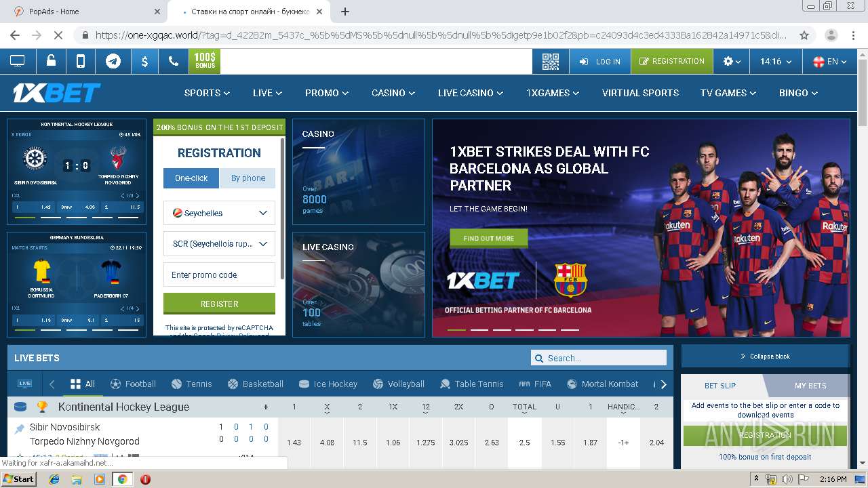Viewport: 868px width, 488px height.
Task: Open the TV GAMES menu
Action: coord(729,93)
